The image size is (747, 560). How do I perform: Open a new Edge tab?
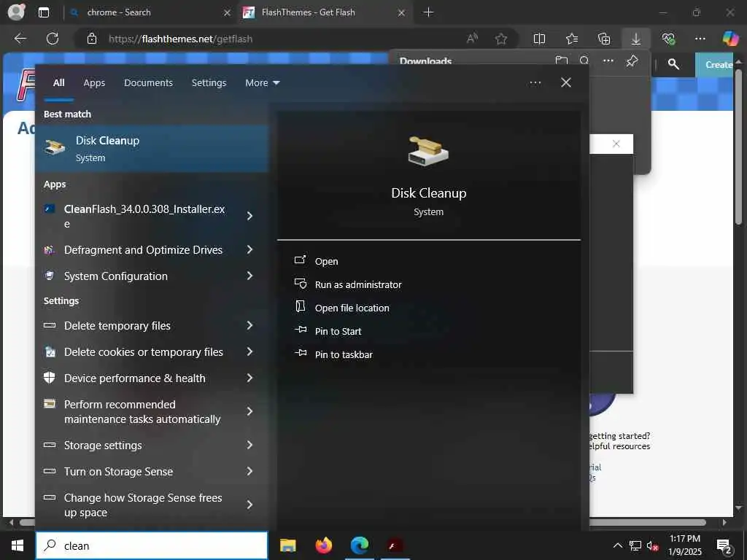coord(428,12)
